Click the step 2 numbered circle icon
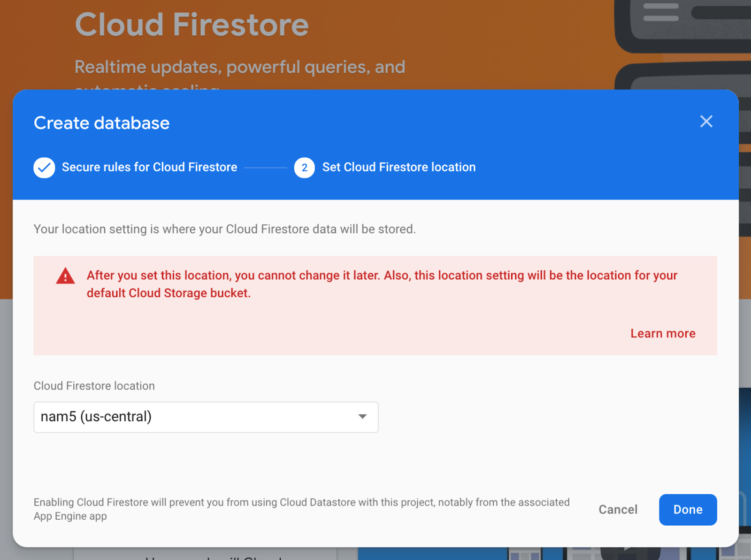The image size is (751, 560). (304, 168)
